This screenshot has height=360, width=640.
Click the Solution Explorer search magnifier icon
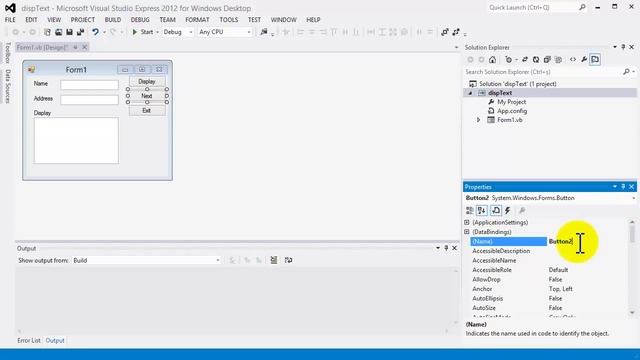pos(626,72)
